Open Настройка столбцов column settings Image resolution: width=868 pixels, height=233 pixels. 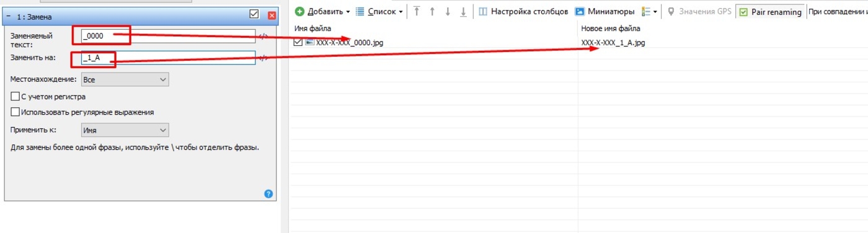[524, 11]
